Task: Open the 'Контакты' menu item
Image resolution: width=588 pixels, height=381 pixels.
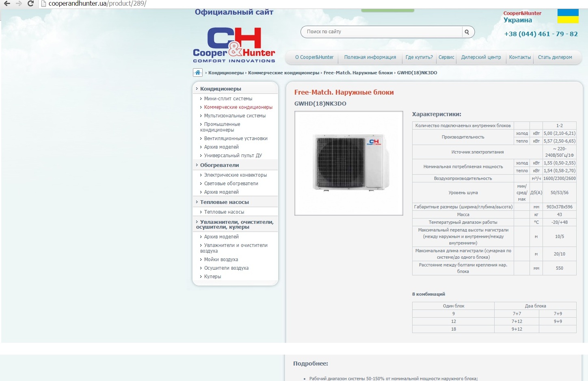Action: click(520, 57)
